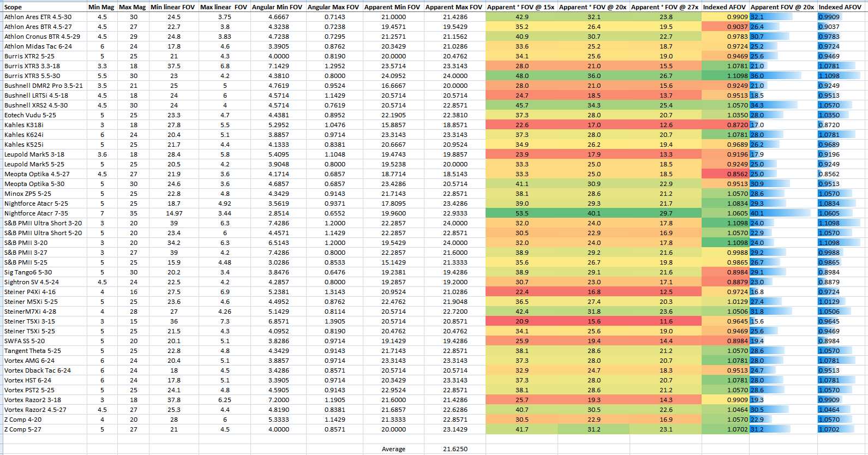
Task: Select the 6.5143 Angular Min FOV value
Action: pos(278,243)
